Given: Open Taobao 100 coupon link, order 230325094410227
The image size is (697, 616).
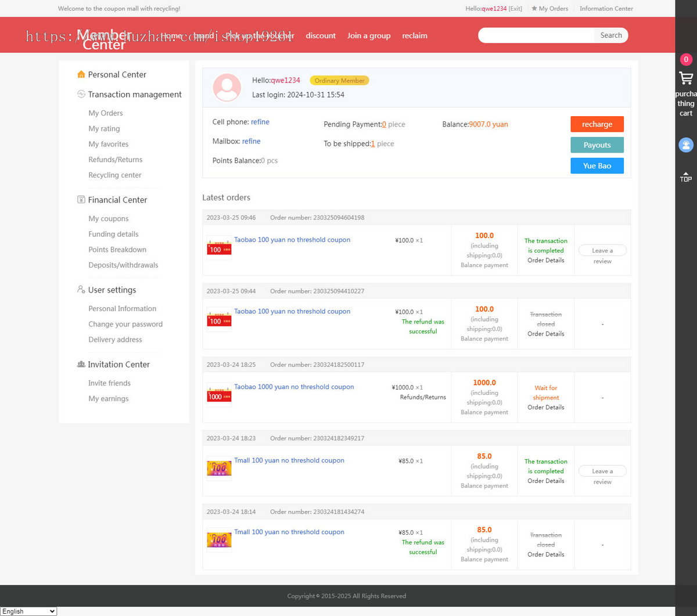Looking at the screenshot, I should point(292,311).
